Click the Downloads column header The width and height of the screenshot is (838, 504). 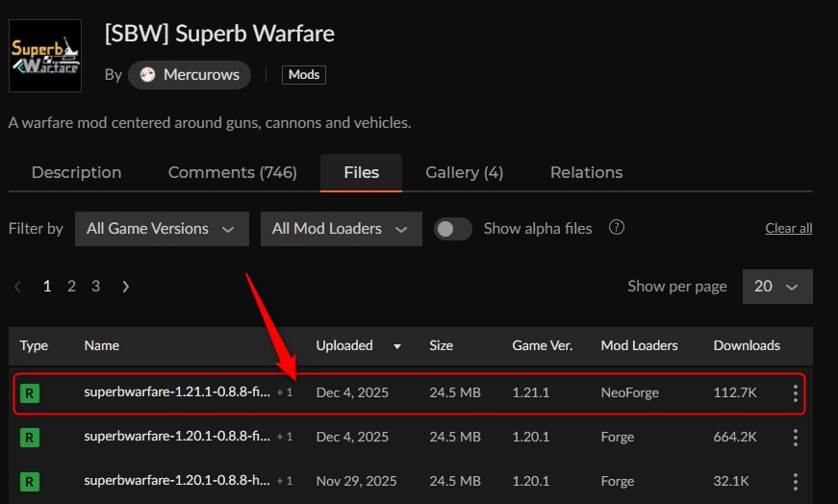click(747, 345)
